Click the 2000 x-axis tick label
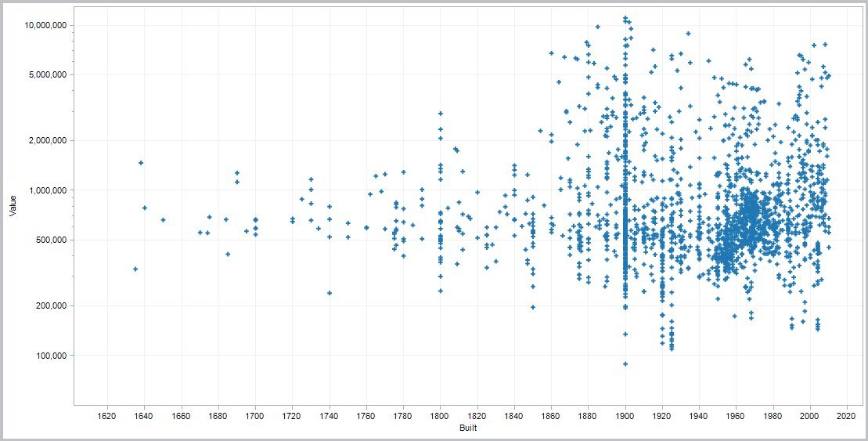 [810, 415]
